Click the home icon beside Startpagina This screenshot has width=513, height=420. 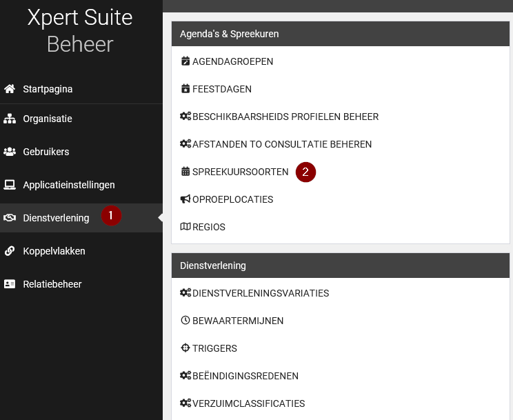click(10, 89)
